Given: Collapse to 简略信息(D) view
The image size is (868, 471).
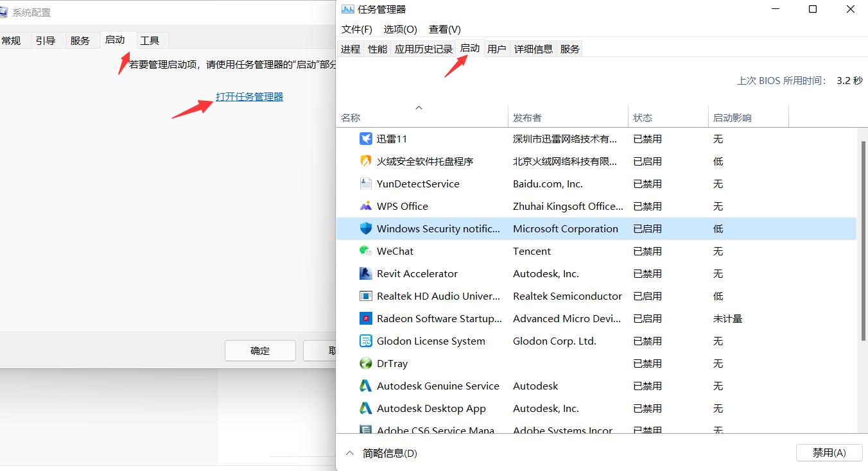Looking at the screenshot, I should pos(381,453).
